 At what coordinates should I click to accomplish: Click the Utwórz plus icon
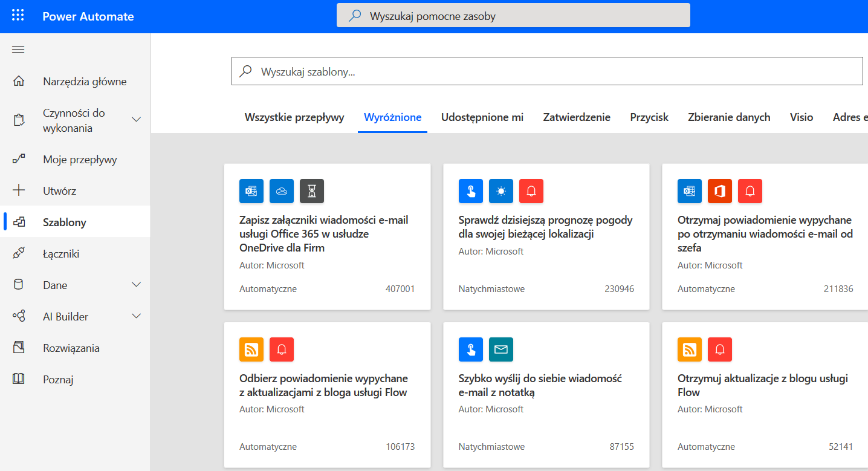click(19, 191)
